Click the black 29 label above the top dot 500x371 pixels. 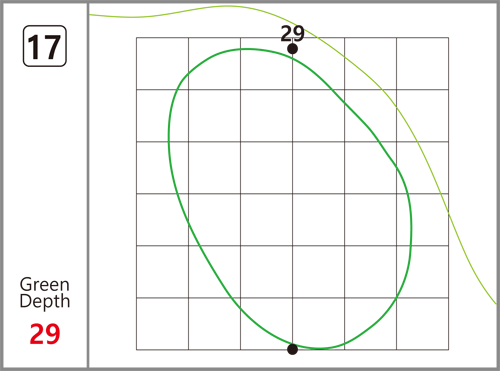pos(292,34)
